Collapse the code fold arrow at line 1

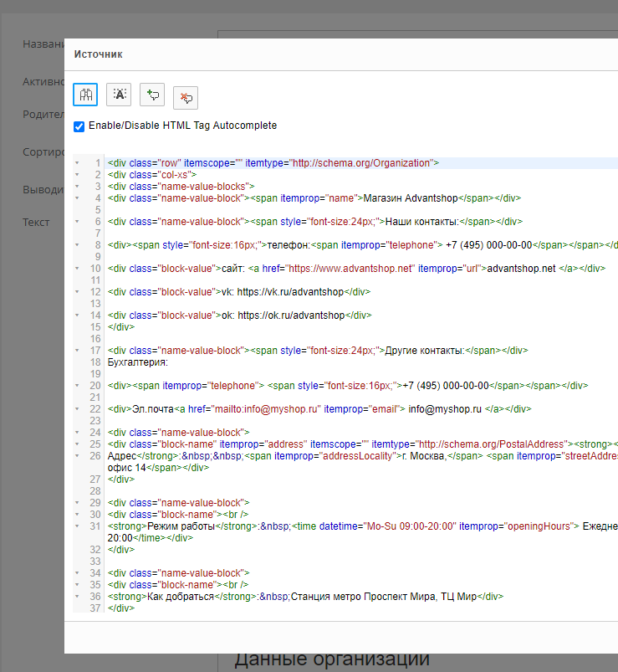click(78, 163)
